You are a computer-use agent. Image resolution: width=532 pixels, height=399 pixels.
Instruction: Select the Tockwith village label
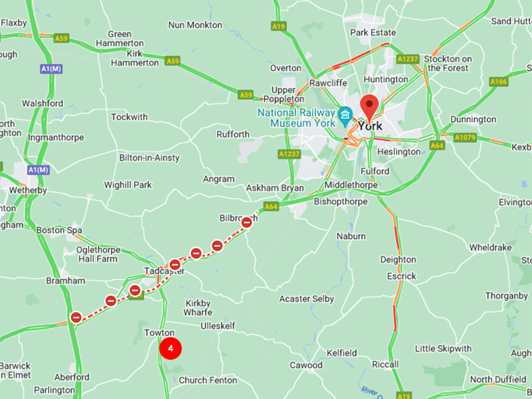pos(129,117)
